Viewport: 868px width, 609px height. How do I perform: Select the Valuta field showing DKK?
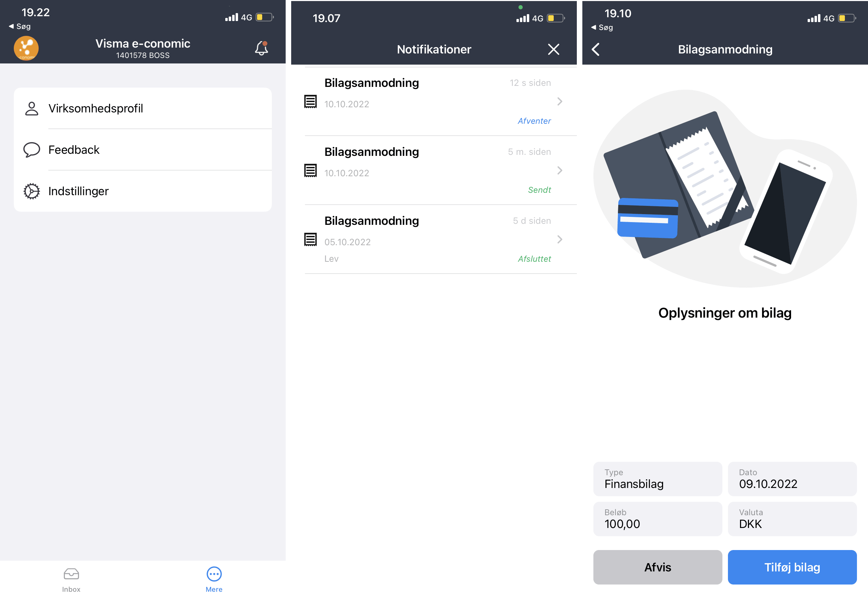click(792, 519)
